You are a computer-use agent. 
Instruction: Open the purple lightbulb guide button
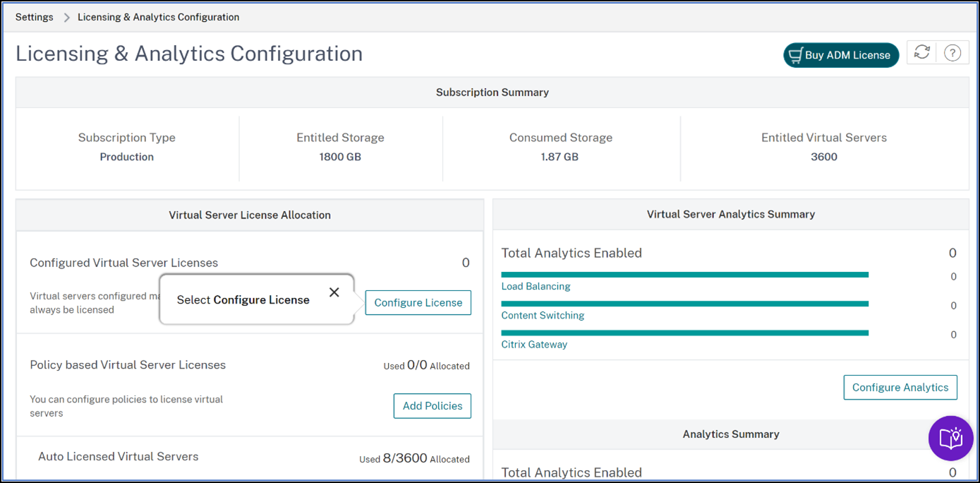click(951, 438)
